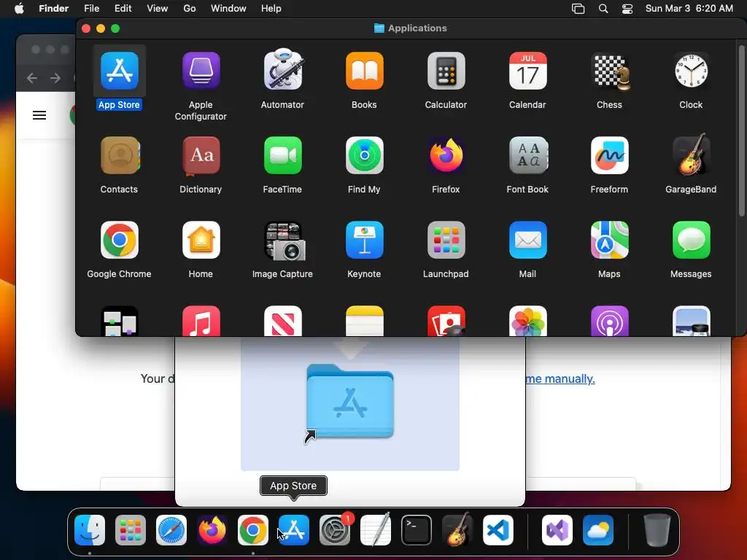Click the Stage Manager menu bar icon
The width and height of the screenshot is (747, 560).
coord(578,9)
